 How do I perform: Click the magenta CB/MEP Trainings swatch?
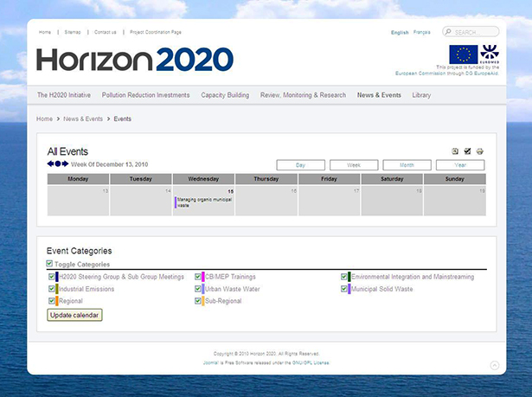(203, 277)
